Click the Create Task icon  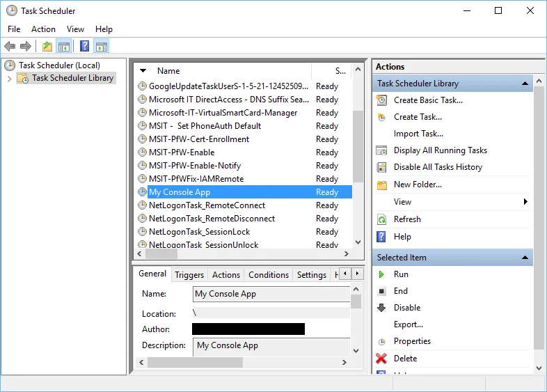(x=381, y=117)
